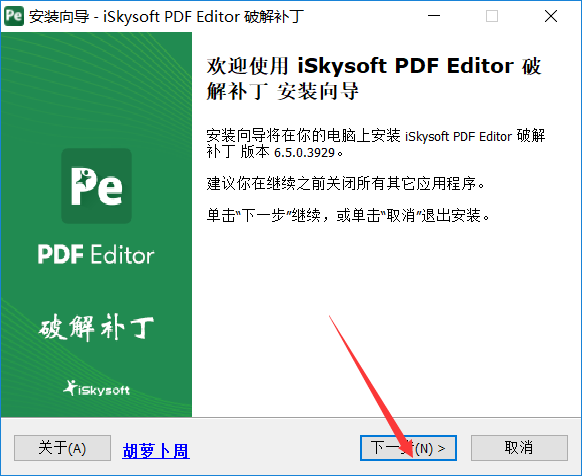The image size is (582, 476).
Task: Close the setup wizard window
Action: pos(551,16)
